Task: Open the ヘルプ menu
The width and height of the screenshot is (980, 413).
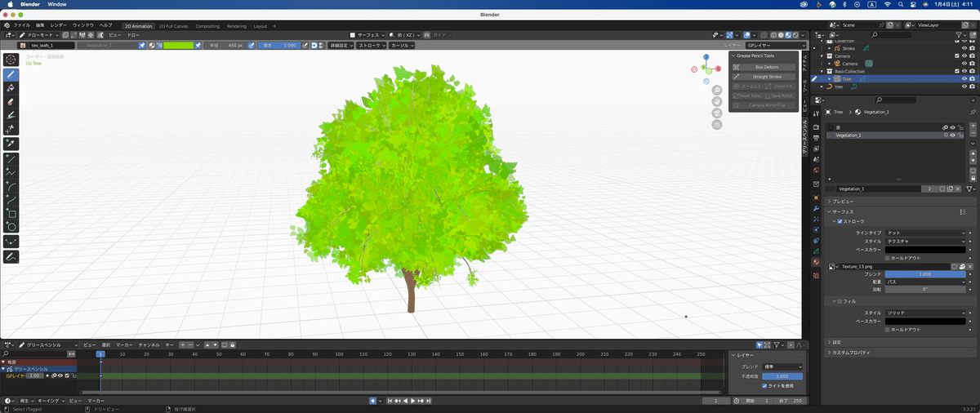Action: coord(106,25)
